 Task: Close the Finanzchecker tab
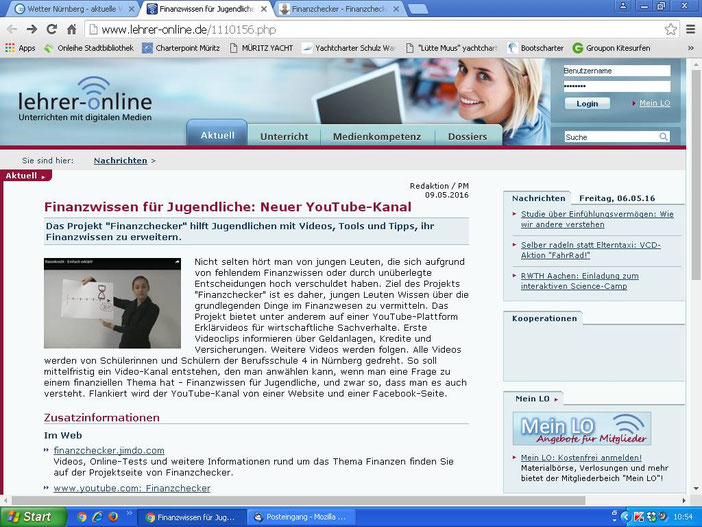point(396,9)
